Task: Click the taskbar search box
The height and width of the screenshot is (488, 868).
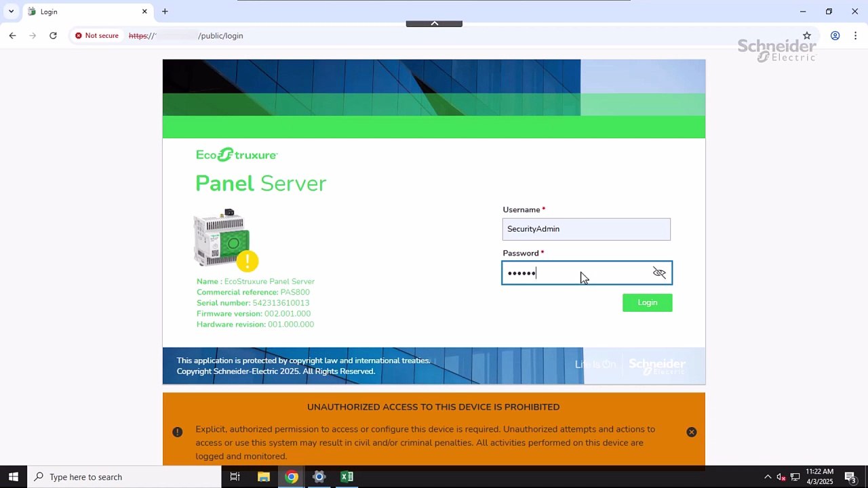Action: pos(124,476)
